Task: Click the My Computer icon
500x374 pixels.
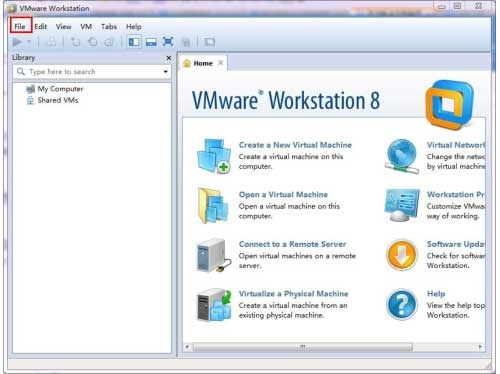Action: click(30, 89)
